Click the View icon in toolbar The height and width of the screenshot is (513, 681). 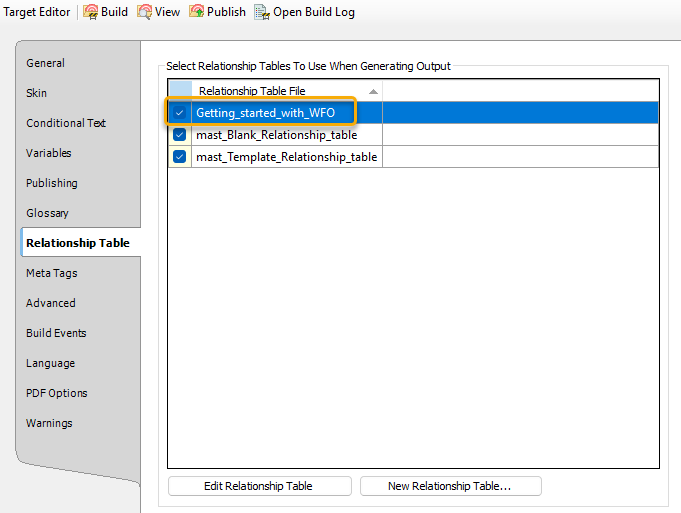click(x=144, y=12)
